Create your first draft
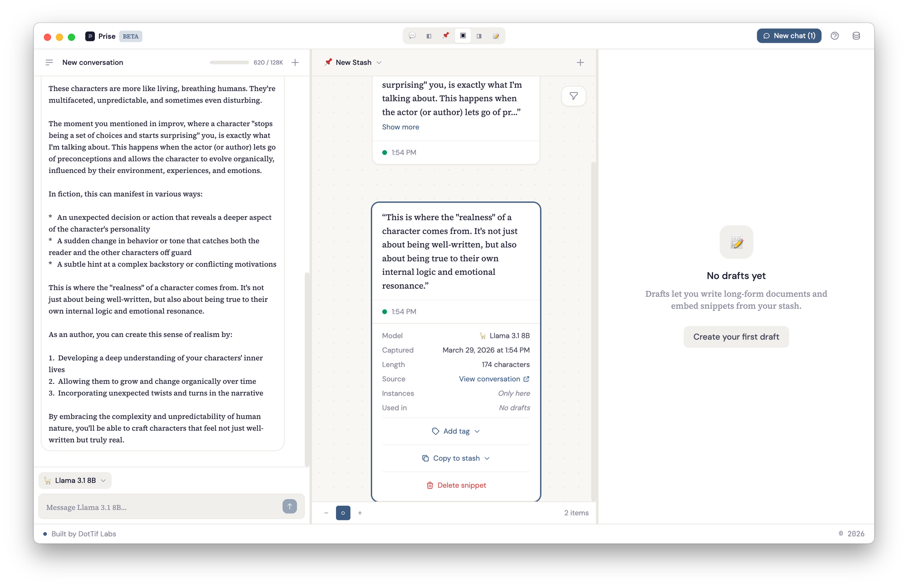This screenshot has width=908, height=588. (736, 337)
